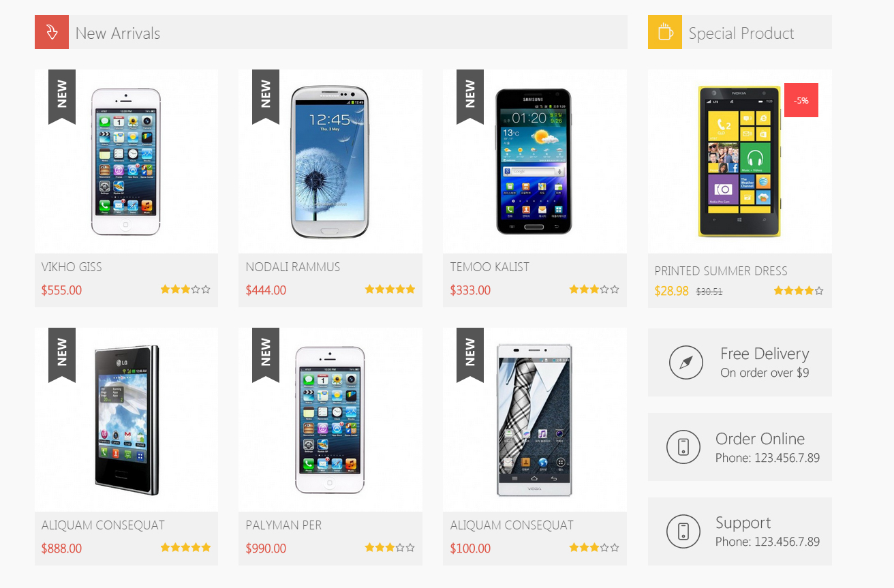Click the $990.00 price of Palyman Per
This screenshot has height=588, width=894.
[266, 548]
